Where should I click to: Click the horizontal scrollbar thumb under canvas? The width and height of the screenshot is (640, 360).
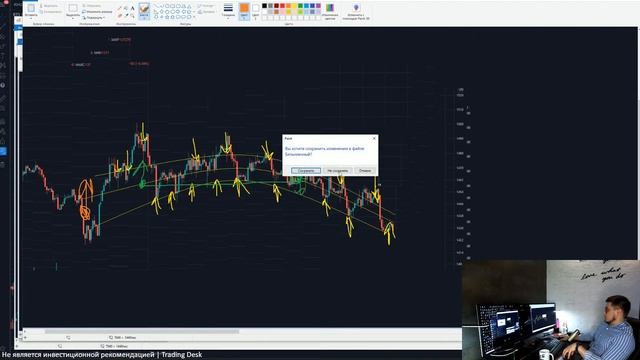[x=142, y=331]
